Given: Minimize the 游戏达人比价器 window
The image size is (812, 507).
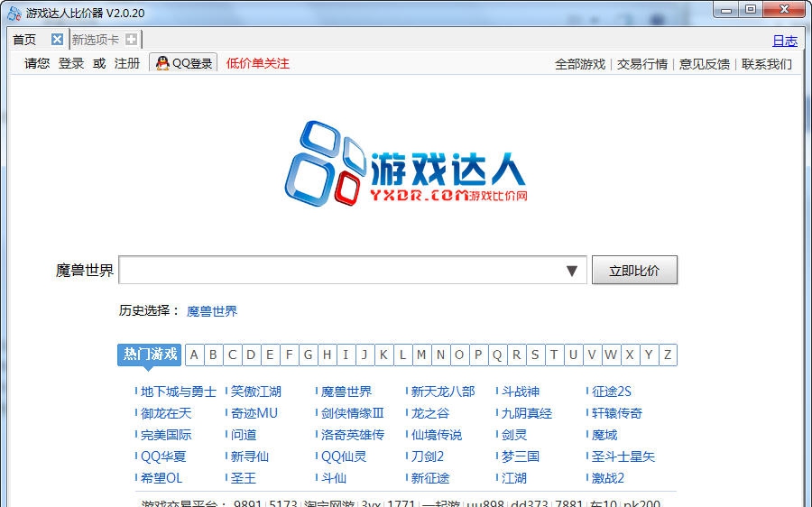Looking at the screenshot, I should [726, 10].
